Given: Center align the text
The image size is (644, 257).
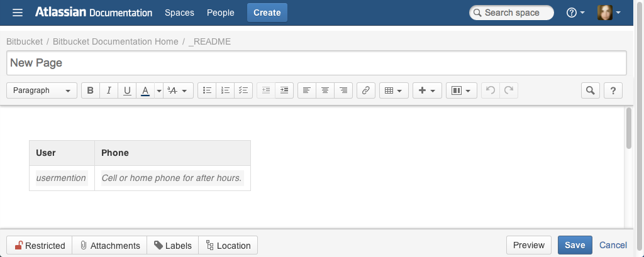Looking at the screenshot, I should (325, 90).
